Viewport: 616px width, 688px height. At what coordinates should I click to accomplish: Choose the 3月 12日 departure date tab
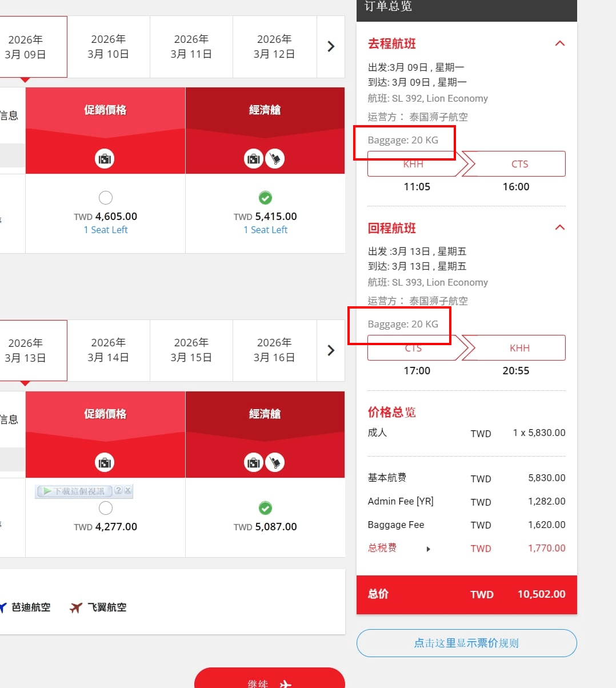coord(274,47)
